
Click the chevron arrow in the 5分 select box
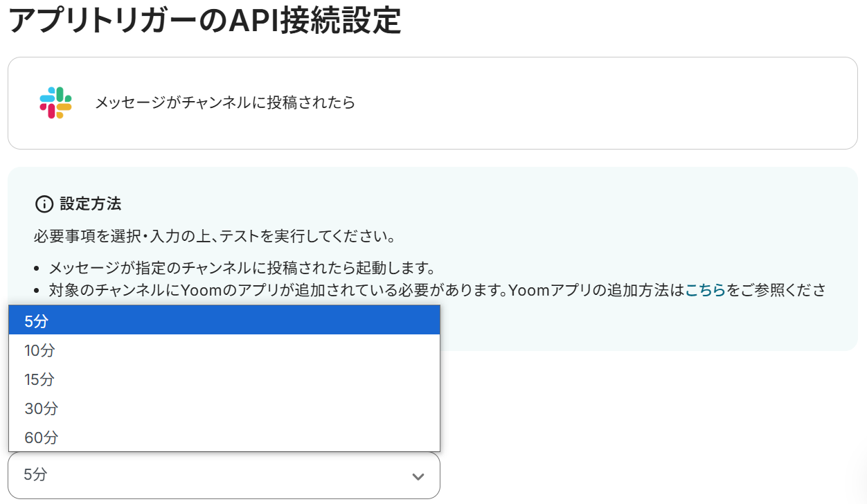418,476
